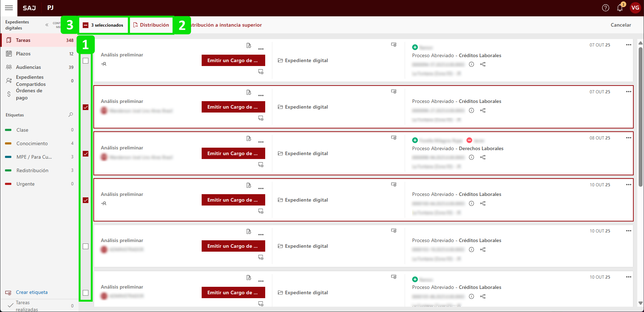The width and height of the screenshot is (644, 312).
Task: Open info icon on the topmost task card
Action: (471, 64)
